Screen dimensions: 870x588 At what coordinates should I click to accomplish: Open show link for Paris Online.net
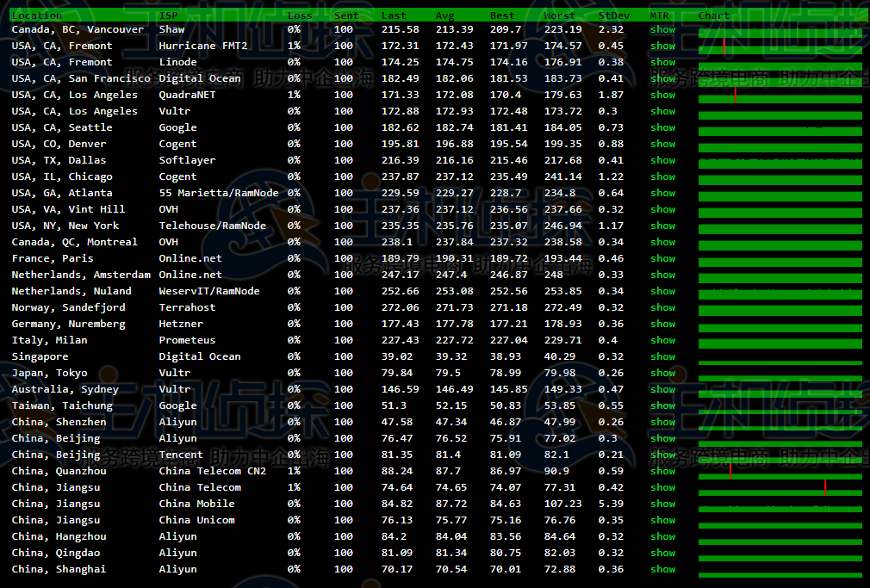click(662, 258)
